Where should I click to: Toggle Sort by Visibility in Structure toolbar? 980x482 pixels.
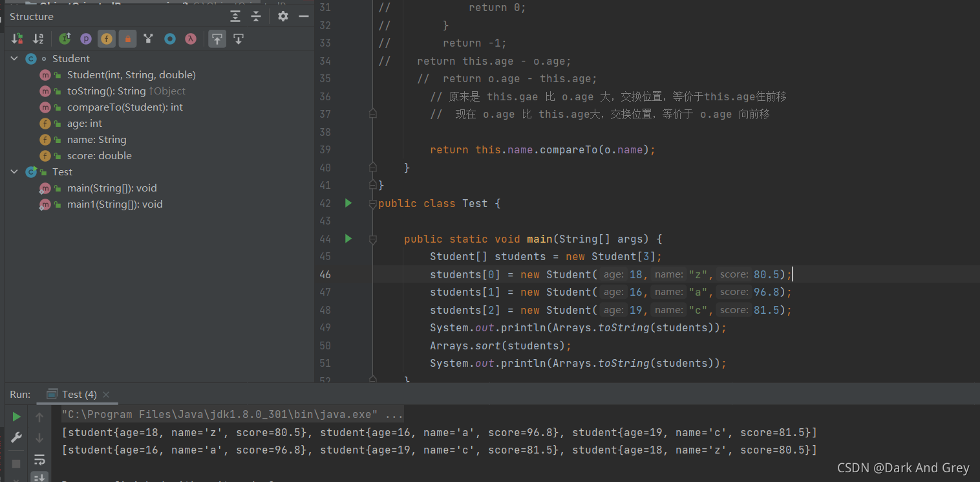pos(17,39)
